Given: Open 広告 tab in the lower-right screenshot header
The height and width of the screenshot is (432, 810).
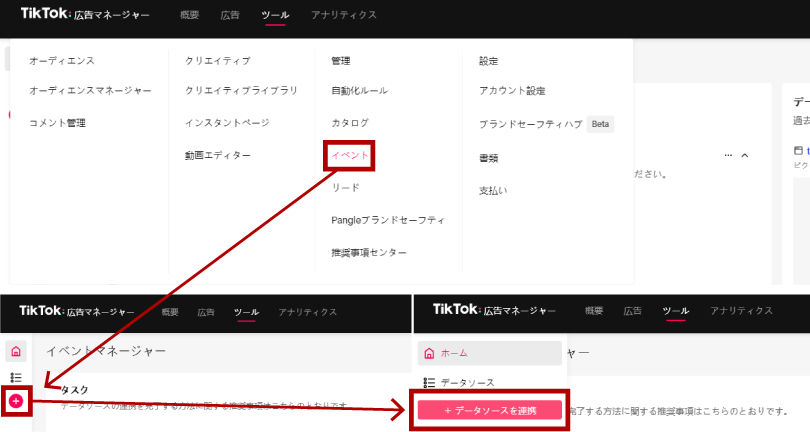Looking at the screenshot, I should pos(632,311).
